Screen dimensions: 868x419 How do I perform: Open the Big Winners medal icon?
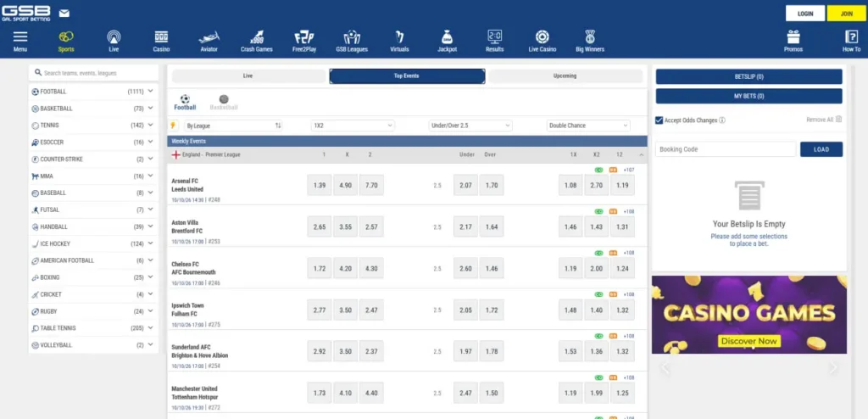coord(590,37)
